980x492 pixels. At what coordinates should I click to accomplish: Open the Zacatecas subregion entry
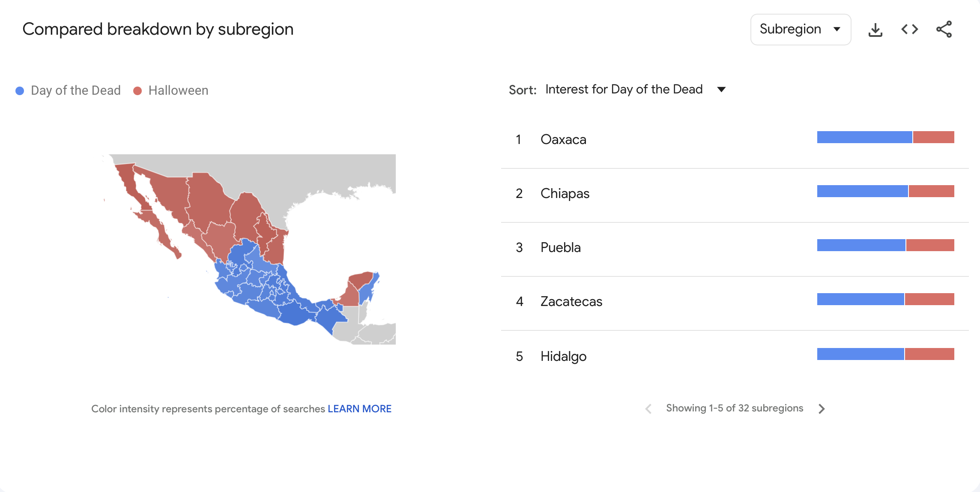click(571, 302)
